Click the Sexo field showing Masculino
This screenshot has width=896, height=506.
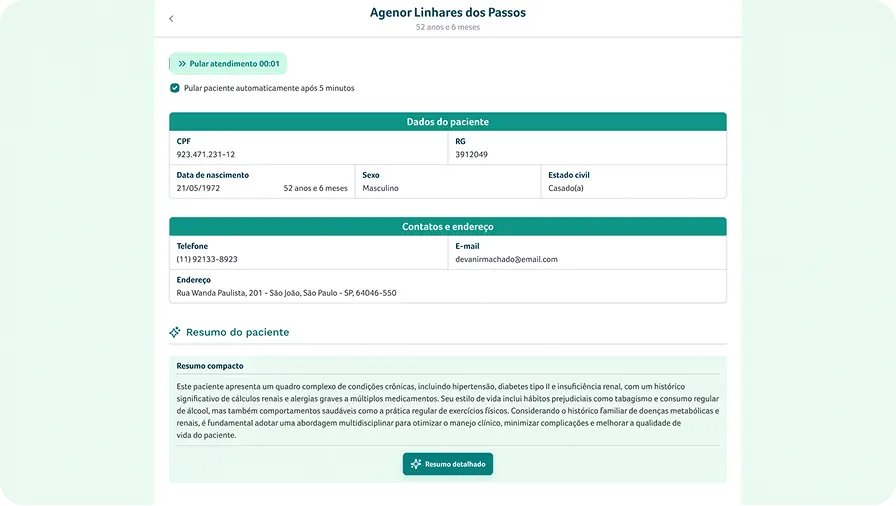[380, 188]
